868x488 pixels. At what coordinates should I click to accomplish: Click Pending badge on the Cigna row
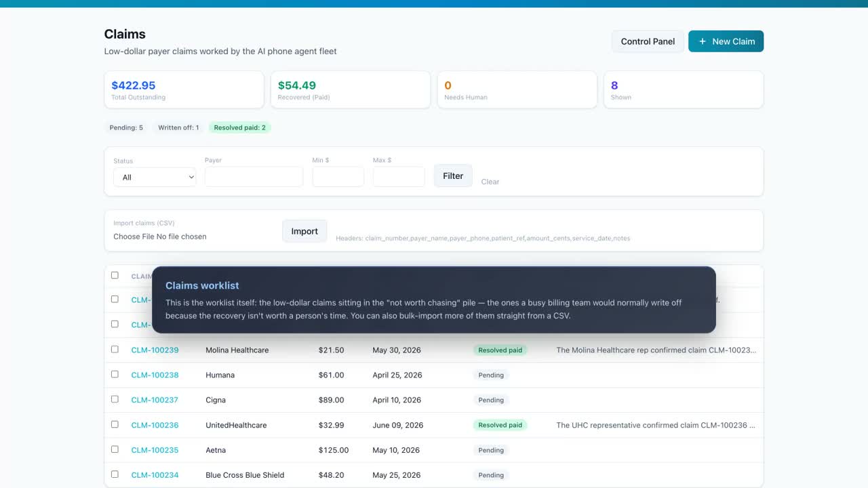coord(491,401)
